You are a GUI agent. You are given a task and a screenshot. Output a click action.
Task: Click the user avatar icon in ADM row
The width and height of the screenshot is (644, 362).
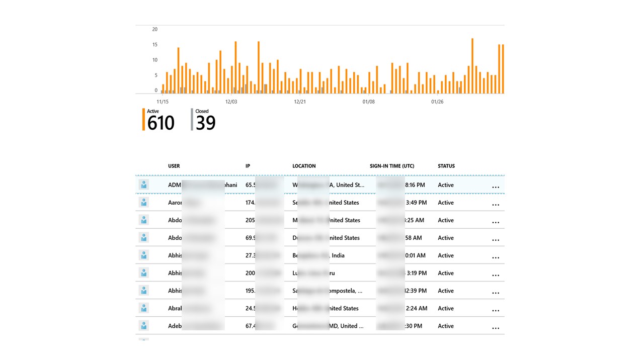pyautogui.click(x=144, y=185)
